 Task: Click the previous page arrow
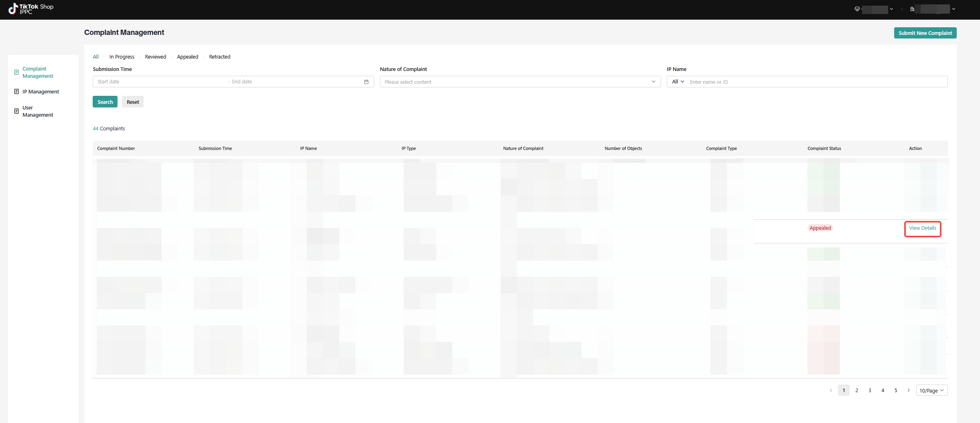(831, 390)
